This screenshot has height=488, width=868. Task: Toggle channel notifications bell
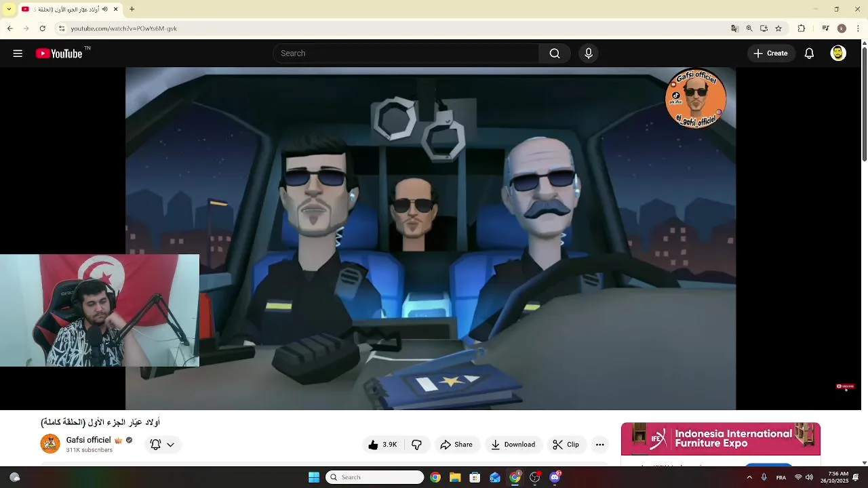tap(155, 445)
